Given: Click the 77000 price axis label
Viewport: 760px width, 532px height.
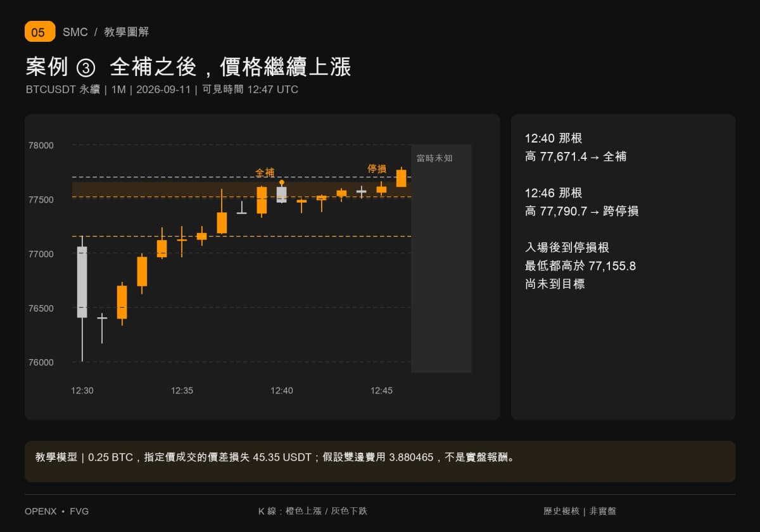Looking at the screenshot, I should click(x=41, y=254).
